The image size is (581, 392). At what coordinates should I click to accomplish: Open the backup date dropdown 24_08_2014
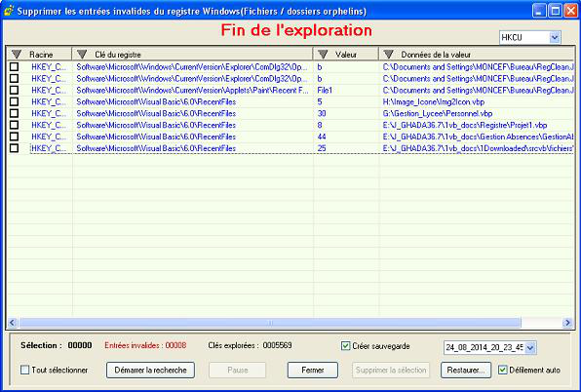[x=530, y=348]
